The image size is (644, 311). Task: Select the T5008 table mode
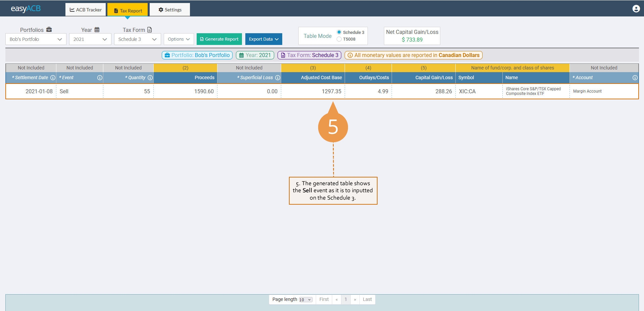(x=339, y=39)
